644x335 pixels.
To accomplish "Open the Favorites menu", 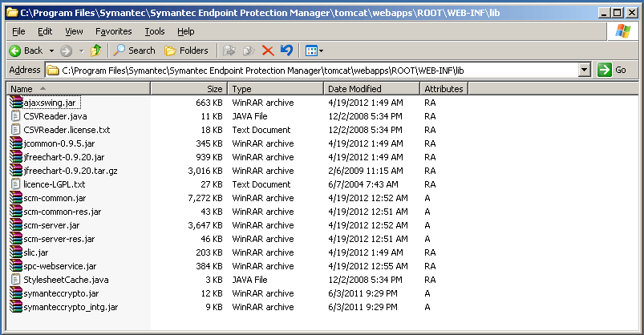I will (x=113, y=31).
